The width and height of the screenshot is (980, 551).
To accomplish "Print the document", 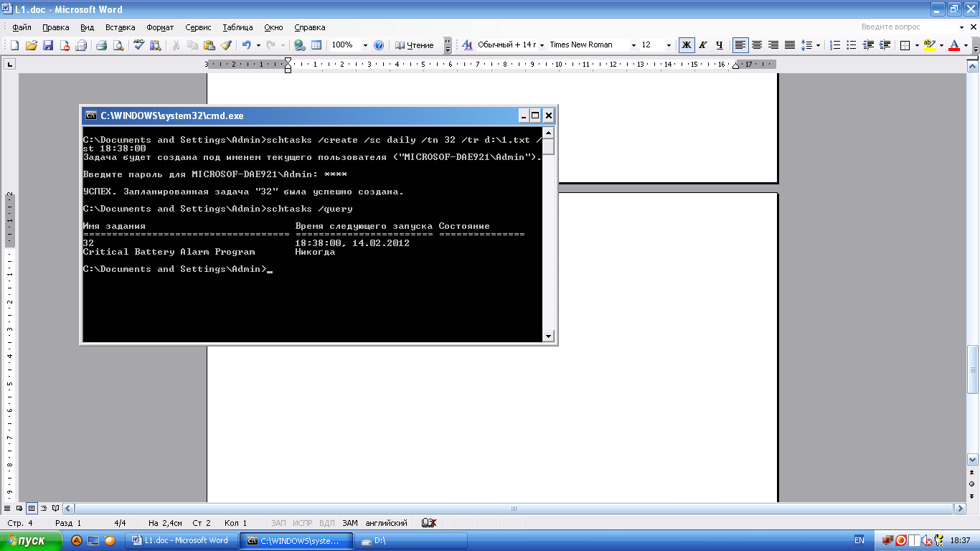I will pyautogui.click(x=102, y=45).
